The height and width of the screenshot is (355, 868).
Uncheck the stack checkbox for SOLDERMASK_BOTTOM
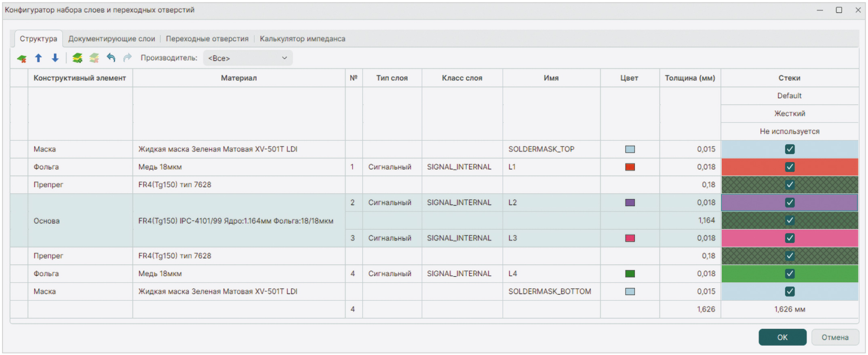(x=790, y=292)
